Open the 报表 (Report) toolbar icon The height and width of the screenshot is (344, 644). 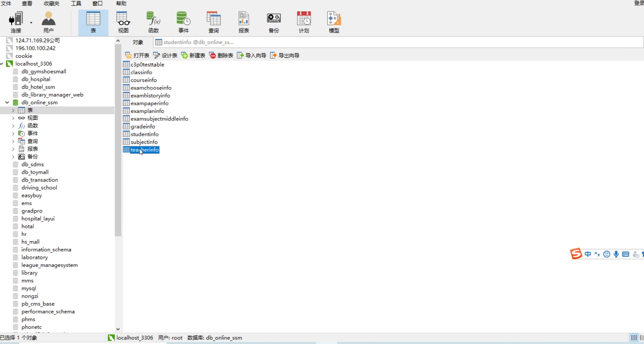244,22
